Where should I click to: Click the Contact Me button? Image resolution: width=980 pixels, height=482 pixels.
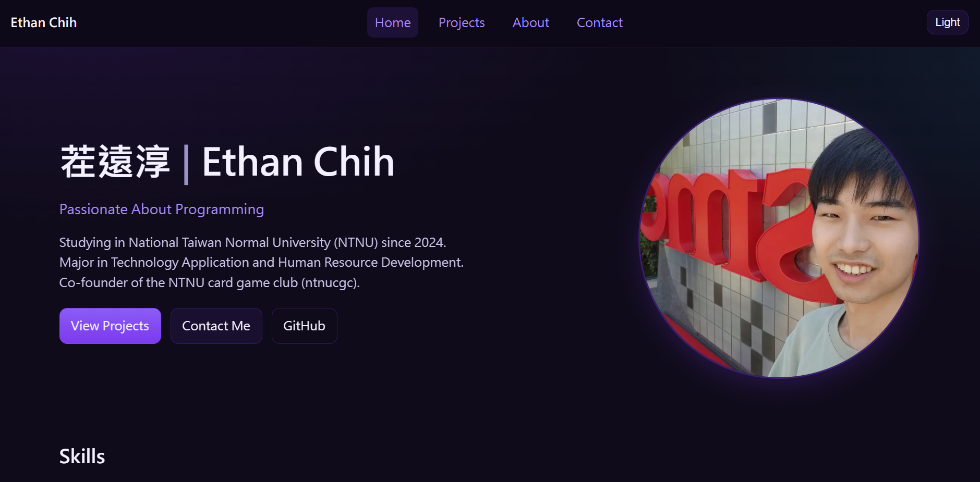[216, 326]
